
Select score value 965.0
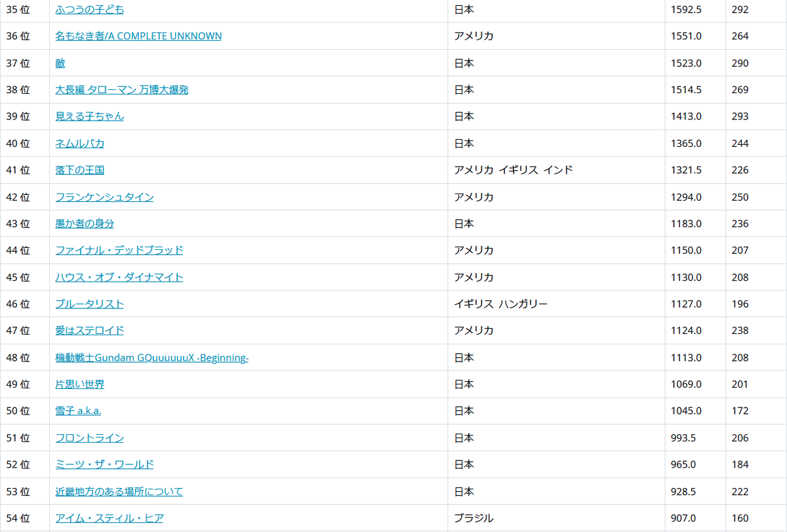683,464
